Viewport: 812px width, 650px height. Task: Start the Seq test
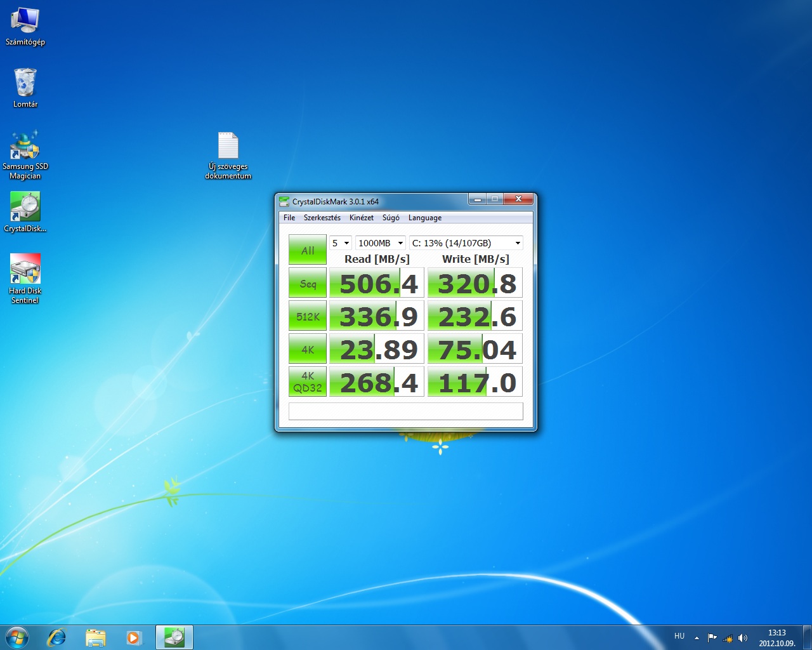(308, 283)
